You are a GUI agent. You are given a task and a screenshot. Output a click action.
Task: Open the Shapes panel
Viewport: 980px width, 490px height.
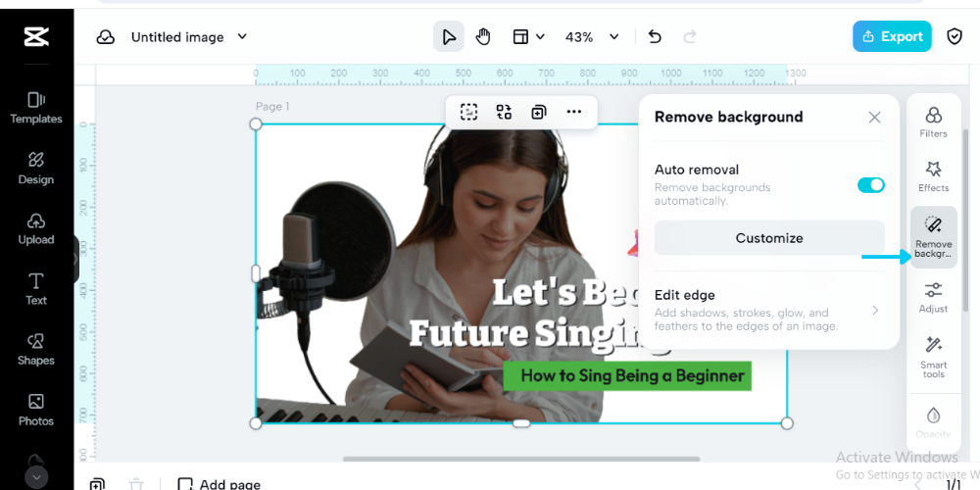(36, 350)
